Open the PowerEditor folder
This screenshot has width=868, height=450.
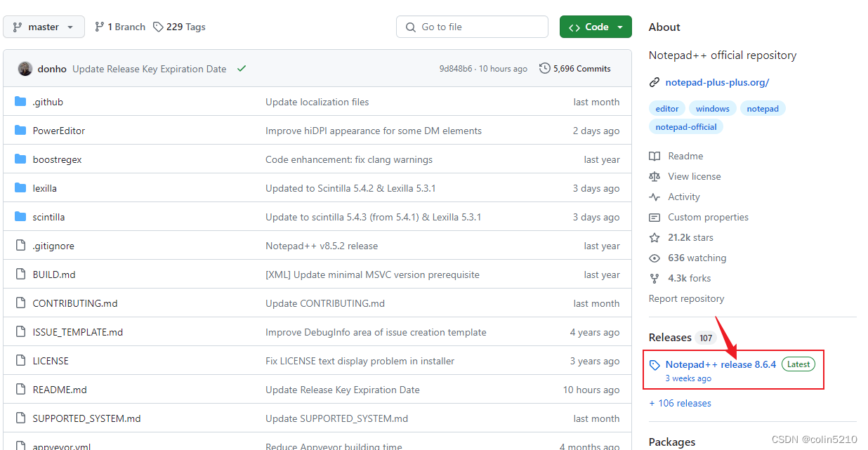coord(59,131)
